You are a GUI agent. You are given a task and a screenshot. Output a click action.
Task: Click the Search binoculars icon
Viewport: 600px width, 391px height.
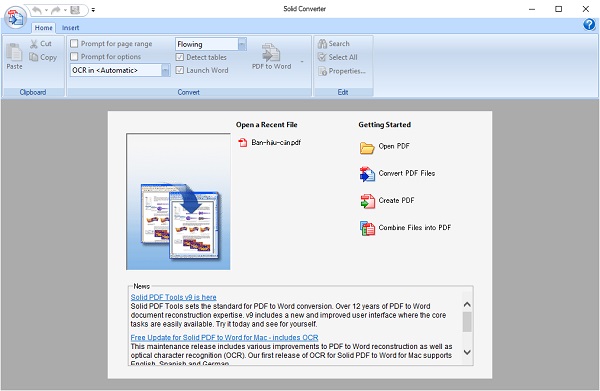coord(322,44)
